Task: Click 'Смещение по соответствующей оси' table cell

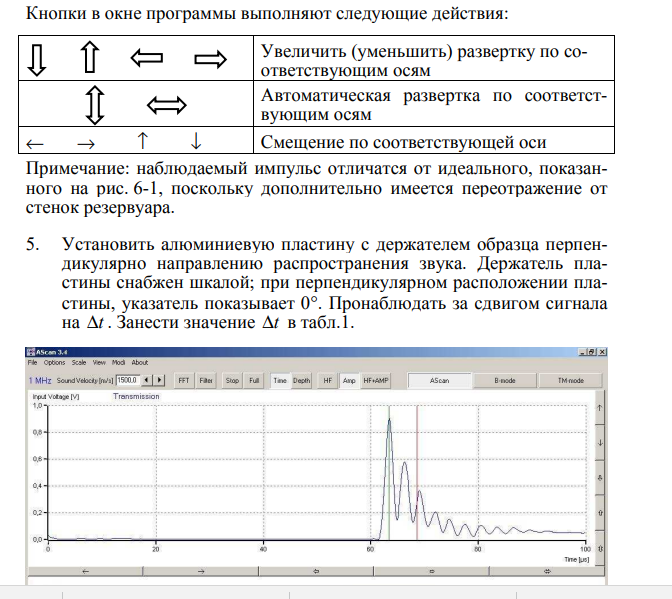Action: [434, 142]
